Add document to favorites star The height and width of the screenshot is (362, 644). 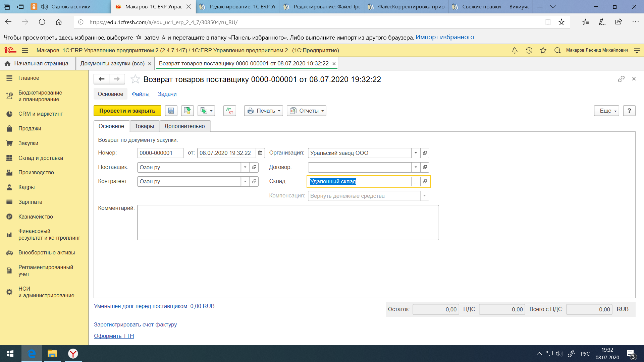pos(135,79)
